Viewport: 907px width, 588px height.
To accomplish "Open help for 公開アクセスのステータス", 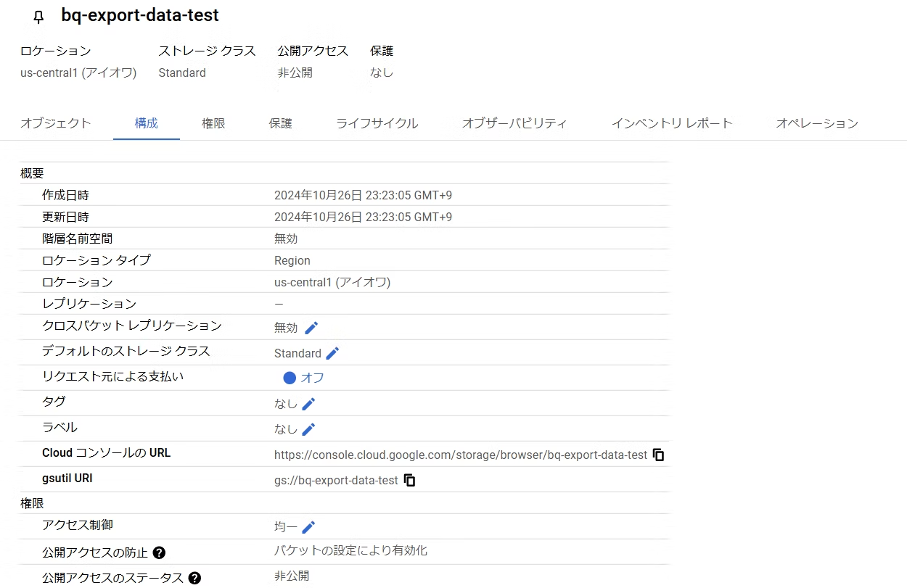I will [194, 578].
